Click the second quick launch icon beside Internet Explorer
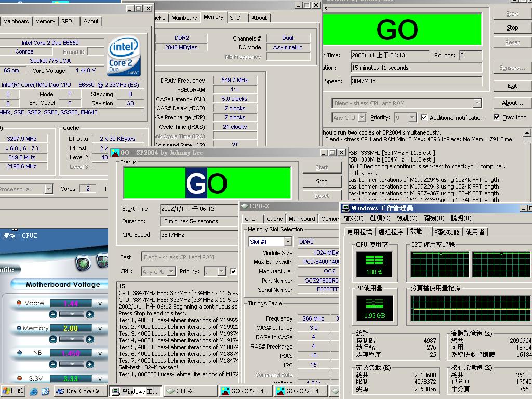This screenshot has height=399, width=532. (x=45, y=392)
